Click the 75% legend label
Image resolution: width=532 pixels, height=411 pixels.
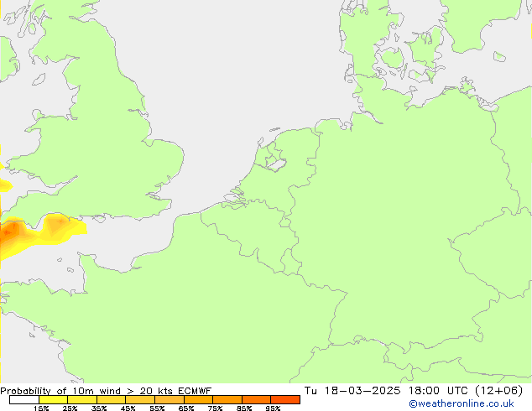[x=215, y=408]
